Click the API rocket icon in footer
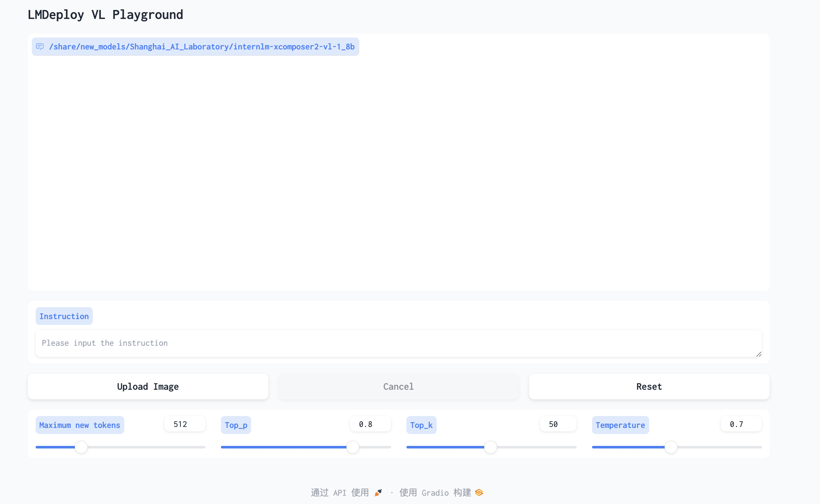This screenshot has height=504, width=820. click(x=378, y=493)
